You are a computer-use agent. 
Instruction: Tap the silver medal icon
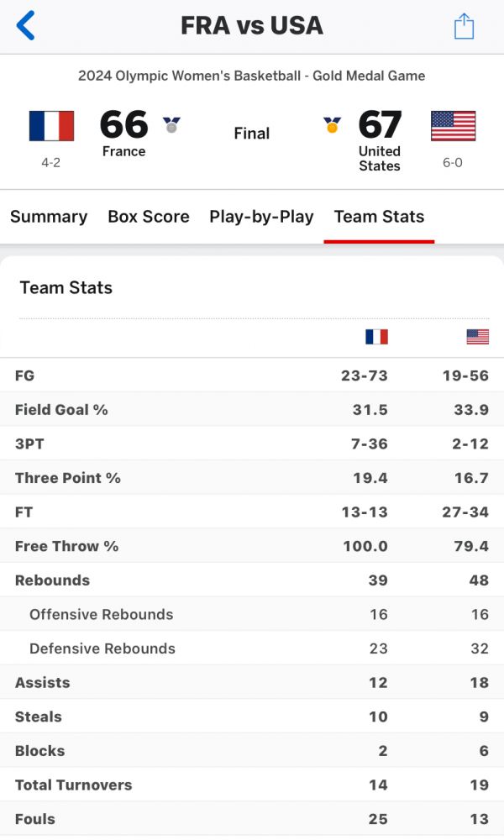coord(171,125)
